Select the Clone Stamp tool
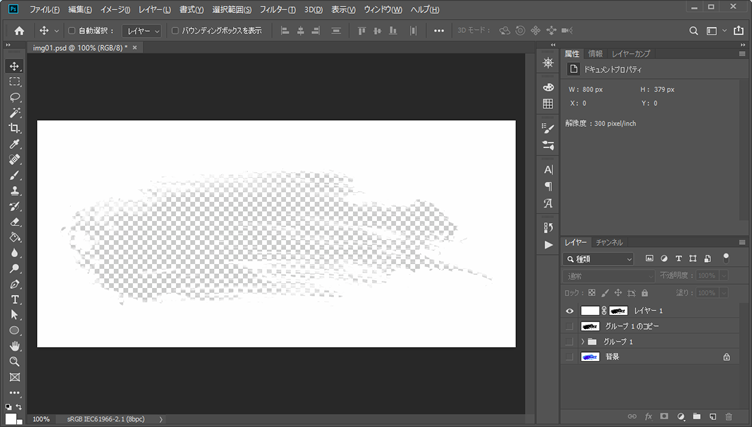This screenshot has width=752, height=427. click(14, 190)
